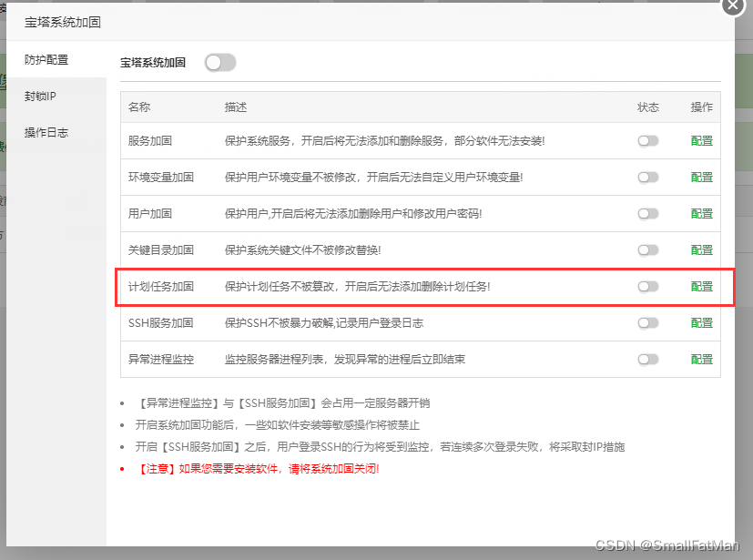Click 配置 in the 关键目录加固 row
The image size is (753, 560).
pos(702,250)
